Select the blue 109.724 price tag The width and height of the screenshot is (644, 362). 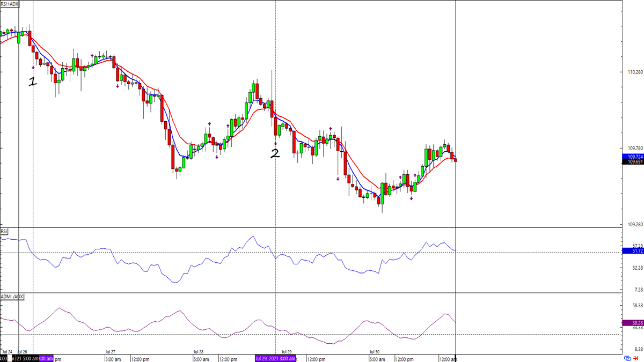point(633,157)
